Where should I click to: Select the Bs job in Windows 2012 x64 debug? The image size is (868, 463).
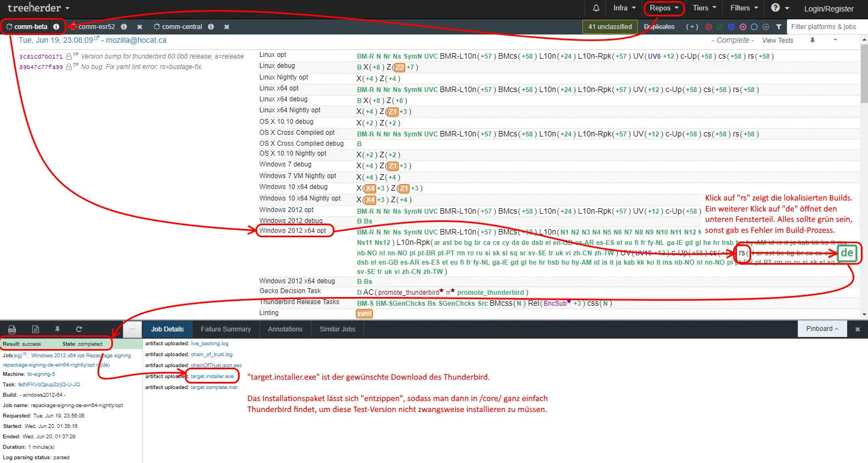click(x=368, y=282)
